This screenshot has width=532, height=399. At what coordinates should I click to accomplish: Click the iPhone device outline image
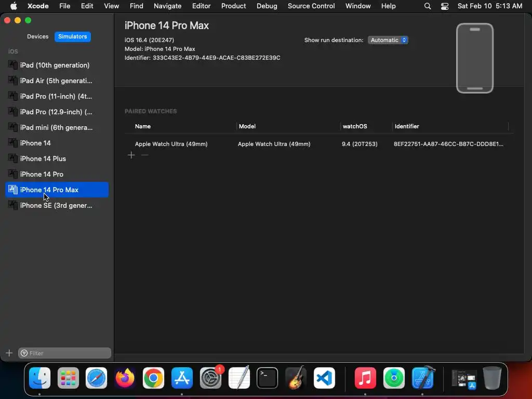coord(475,58)
